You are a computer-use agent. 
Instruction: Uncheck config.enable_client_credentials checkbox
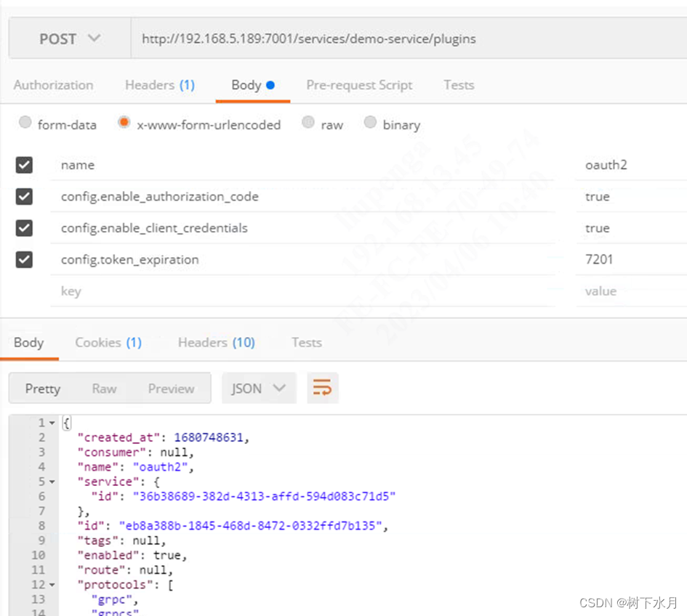click(24, 228)
